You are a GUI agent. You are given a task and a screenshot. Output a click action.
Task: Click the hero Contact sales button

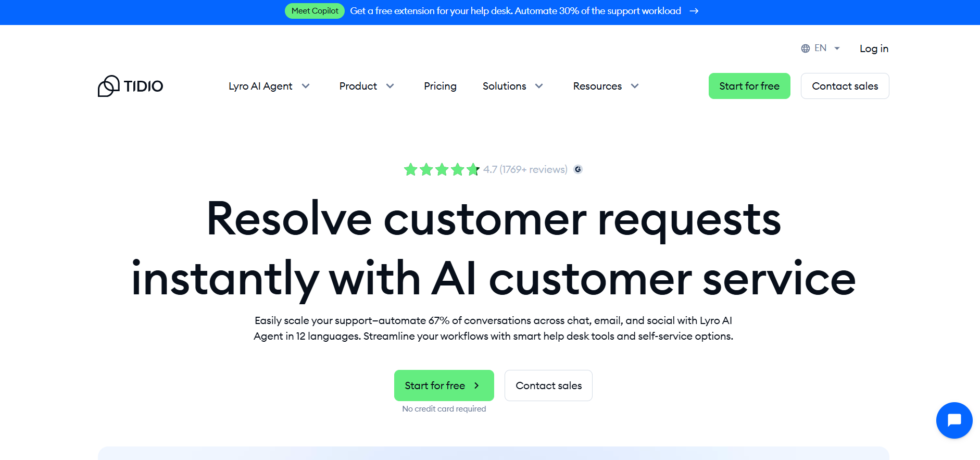point(548,386)
